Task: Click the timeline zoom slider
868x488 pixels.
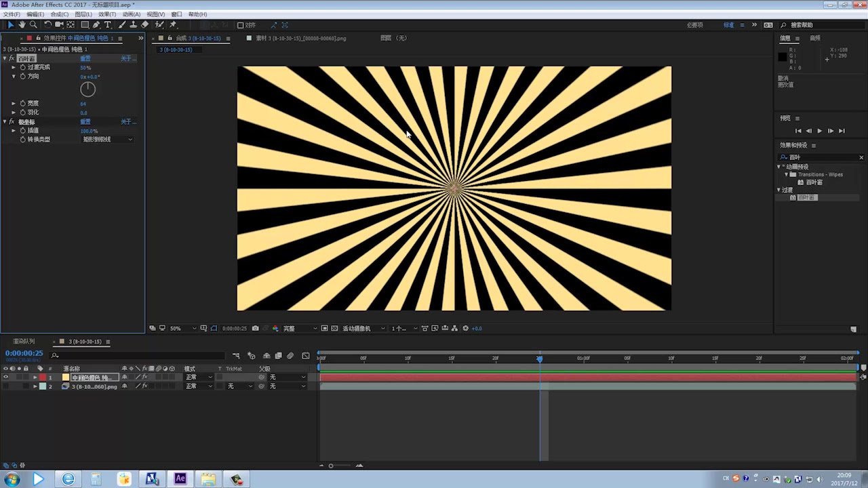Action: [331, 466]
